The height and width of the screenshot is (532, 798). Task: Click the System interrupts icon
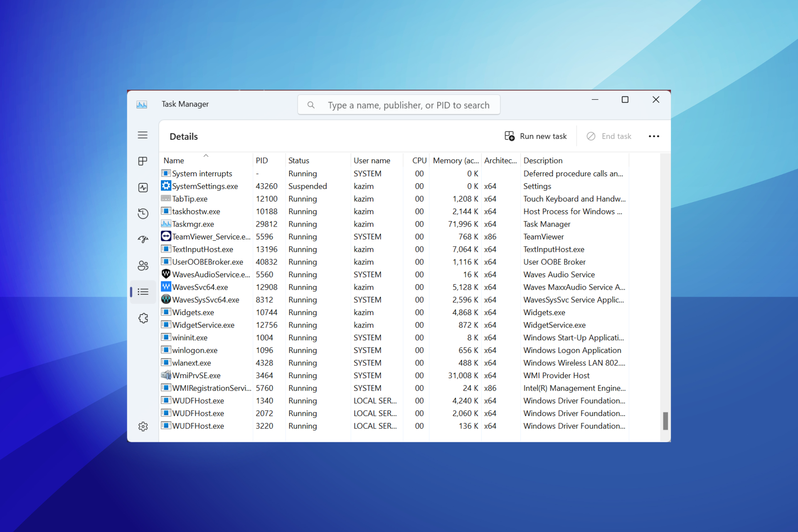tap(166, 173)
